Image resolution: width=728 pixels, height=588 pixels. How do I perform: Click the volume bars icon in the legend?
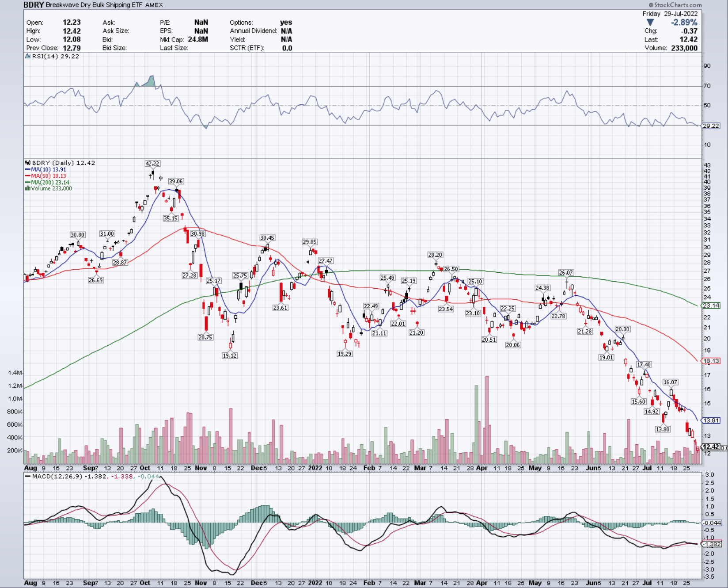[28, 188]
